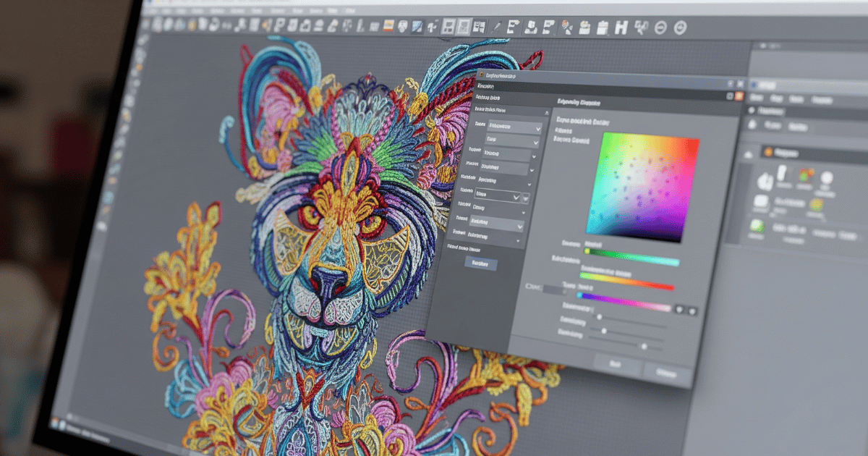Open the outlined dropdown with the large chevron
This screenshot has height=456, width=868.
coord(497,195)
